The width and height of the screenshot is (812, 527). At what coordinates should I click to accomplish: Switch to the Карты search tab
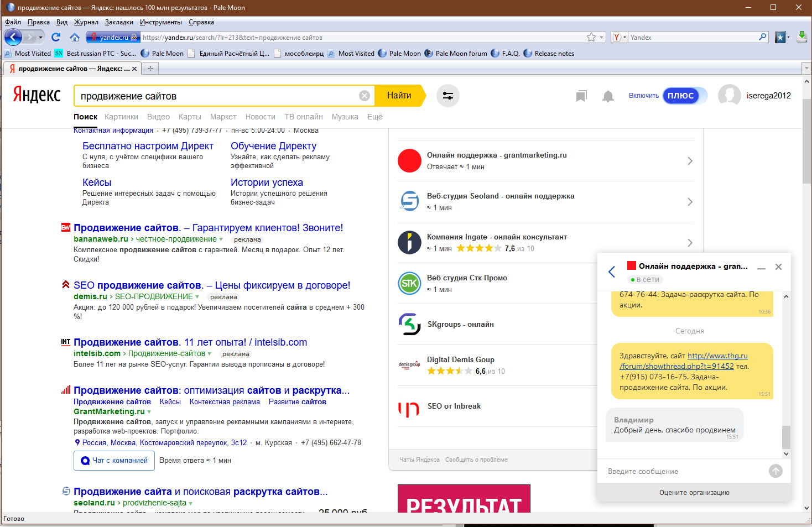click(x=190, y=117)
